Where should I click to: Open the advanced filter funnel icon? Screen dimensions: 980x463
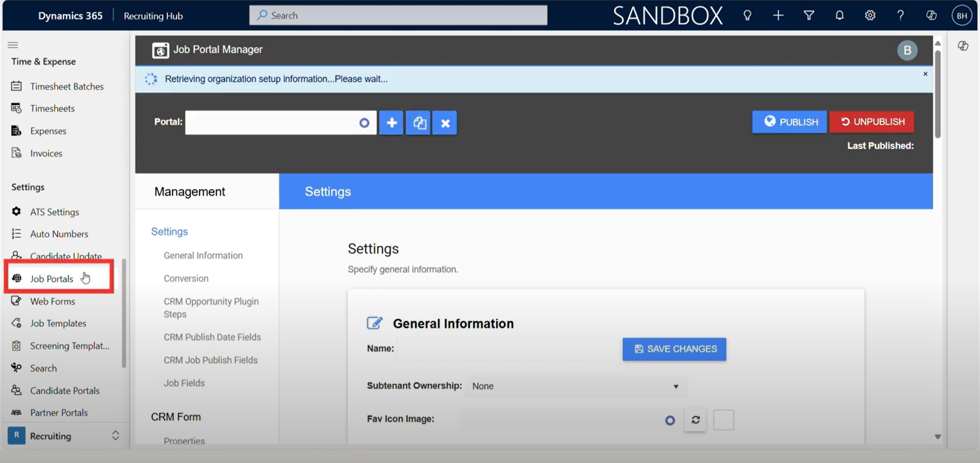tap(809, 15)
